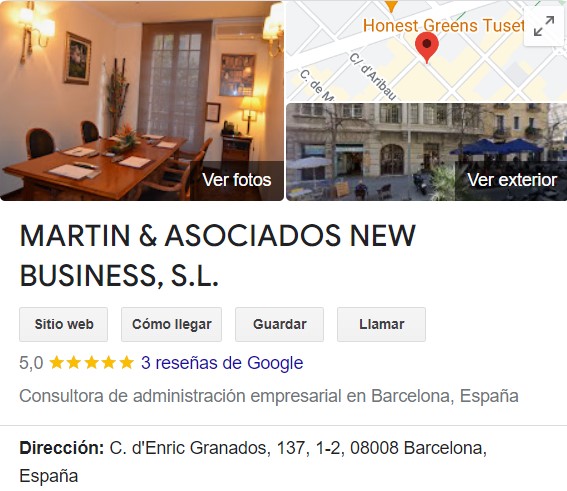Click the 5,0 rating score number

[x=31, y=363]
